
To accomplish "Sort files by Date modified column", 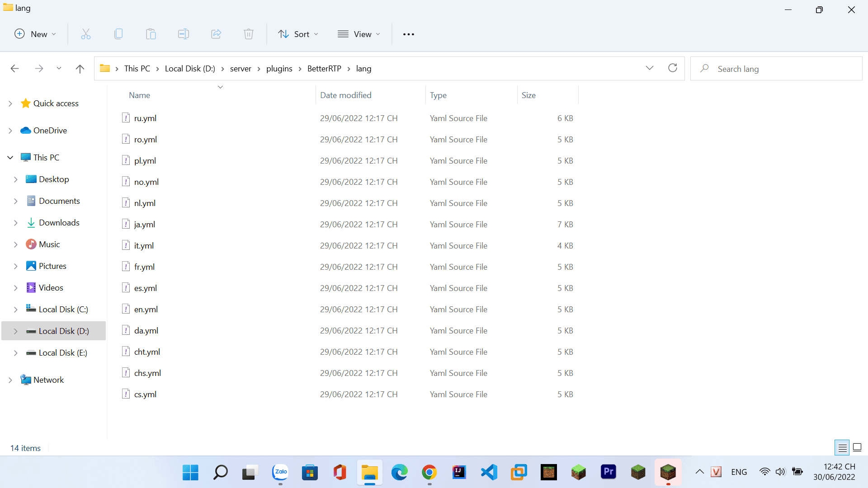I will point(346,95).
